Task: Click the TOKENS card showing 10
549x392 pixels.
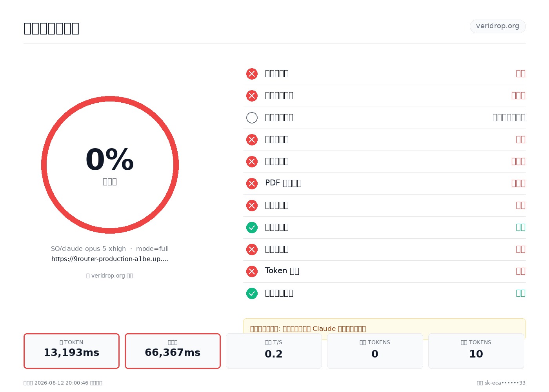Action: coord(476,351)
